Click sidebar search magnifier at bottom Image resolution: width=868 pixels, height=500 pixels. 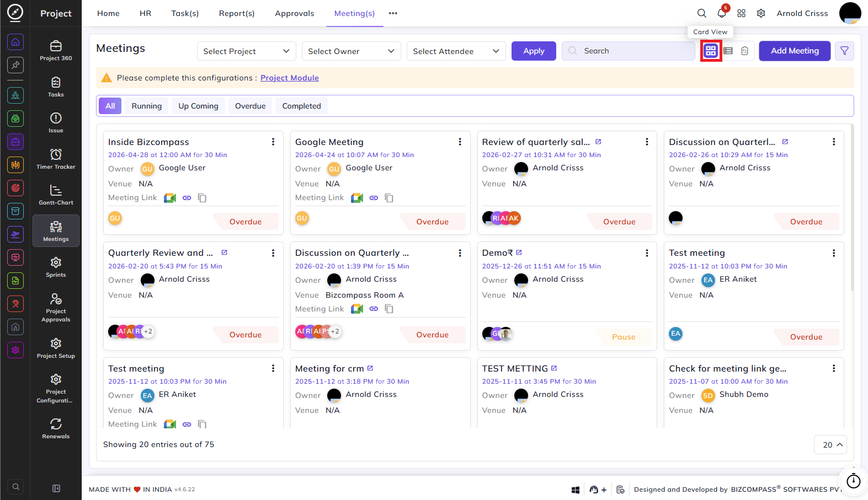coord(16,487)
